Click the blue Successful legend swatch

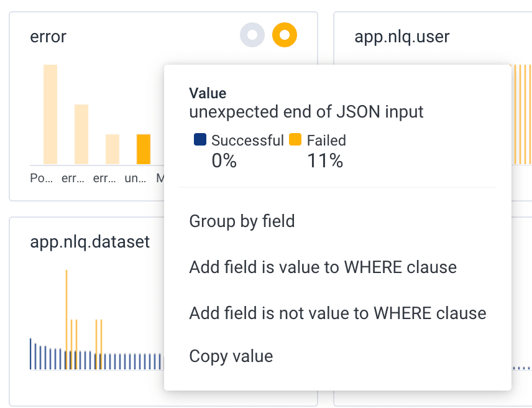coord(200,140)
